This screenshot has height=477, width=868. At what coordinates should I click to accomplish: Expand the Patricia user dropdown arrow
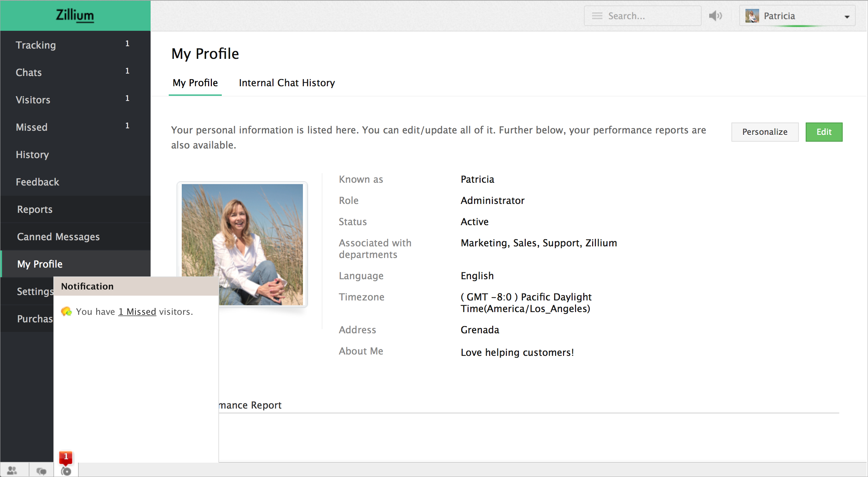point(847,17)
